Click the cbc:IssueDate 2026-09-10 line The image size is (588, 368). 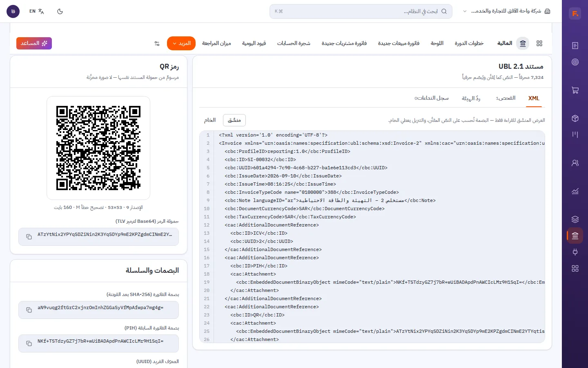pos(283,176)
